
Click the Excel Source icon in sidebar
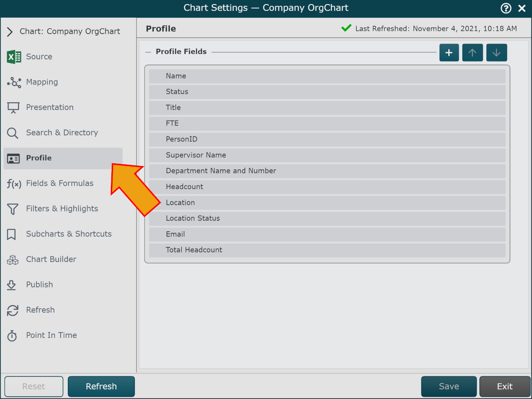pyautogui.click(x=14, y=57)
